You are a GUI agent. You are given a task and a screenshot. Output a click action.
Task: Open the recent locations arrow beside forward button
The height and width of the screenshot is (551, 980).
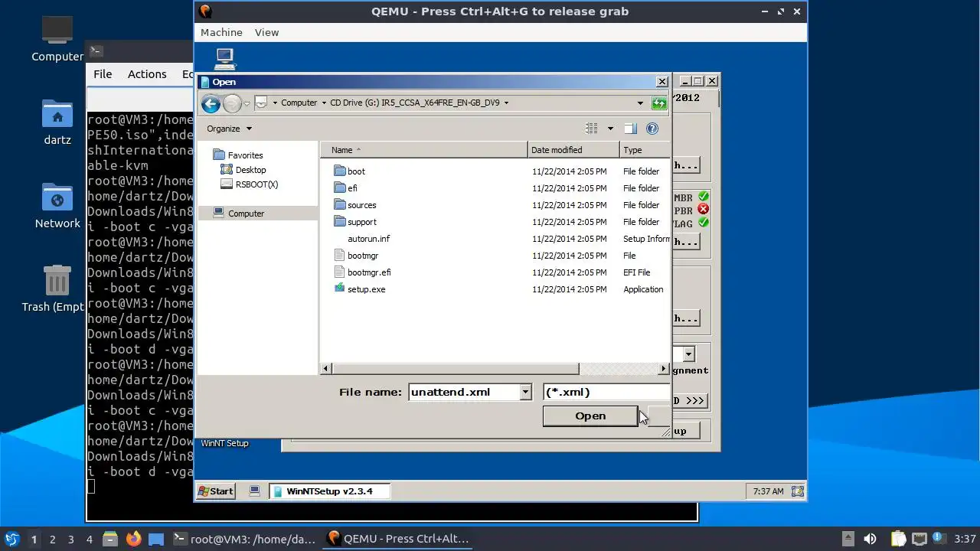click(247, 103)
